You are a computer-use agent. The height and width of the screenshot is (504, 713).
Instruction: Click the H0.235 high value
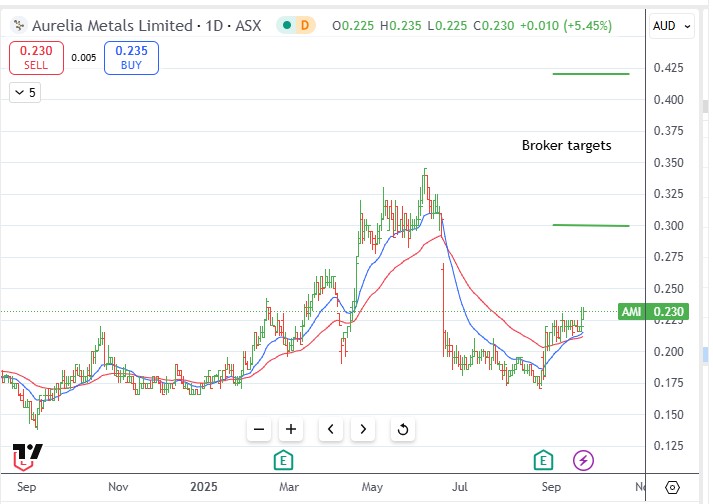[401, 25]
